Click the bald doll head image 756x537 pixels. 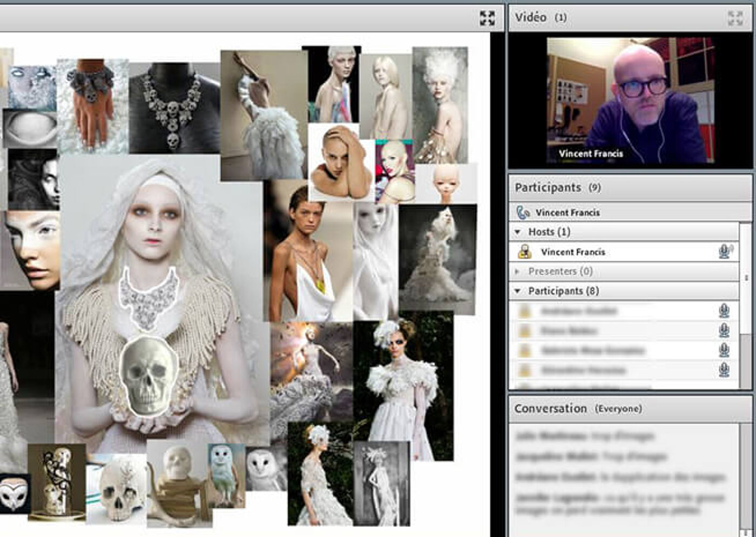[x=447, y=183]
